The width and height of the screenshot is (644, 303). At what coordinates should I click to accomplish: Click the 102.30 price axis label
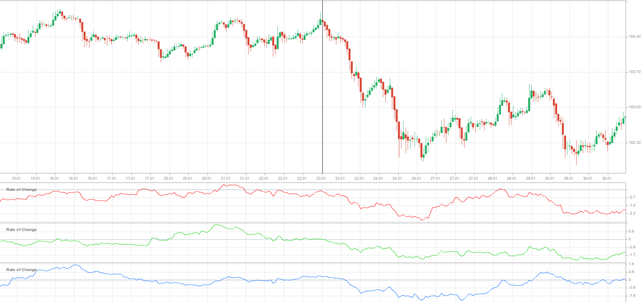click(634, 142)
